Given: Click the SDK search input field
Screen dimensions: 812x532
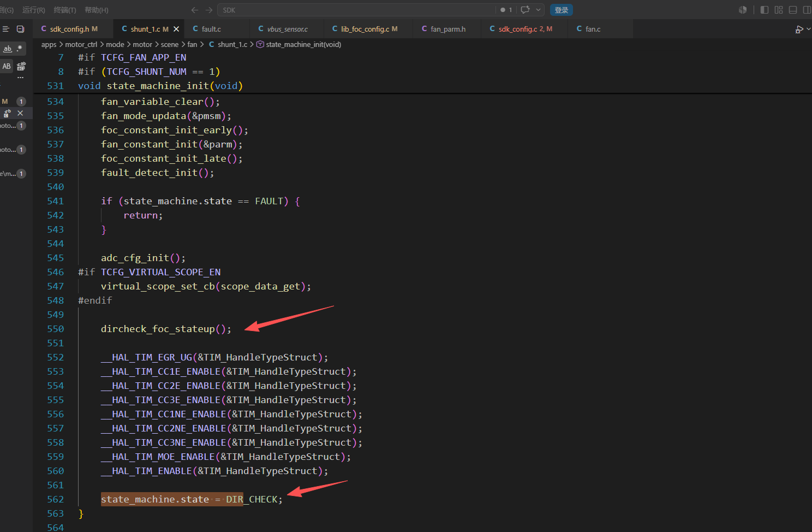Looking at the screenshot, I should pos(356,10).
